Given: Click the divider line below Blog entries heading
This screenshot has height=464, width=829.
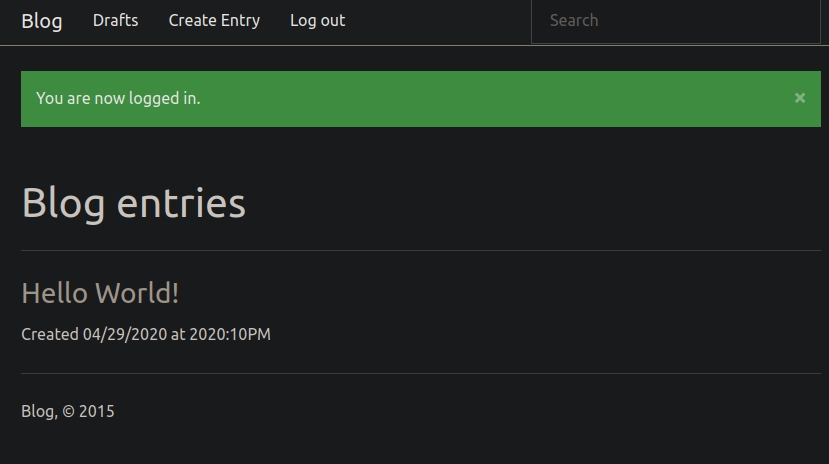Looking at the screenshot, I should click(x=420, y=250).
